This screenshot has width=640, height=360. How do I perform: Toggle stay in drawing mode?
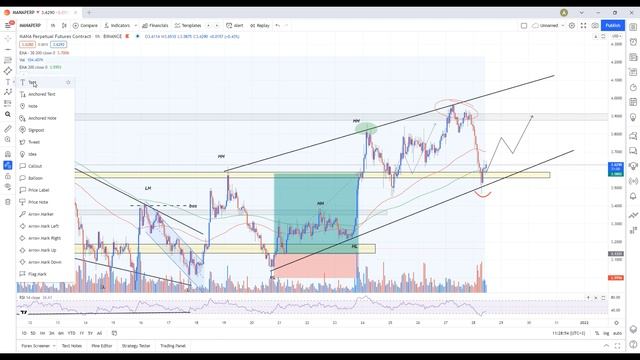[8, 165]
